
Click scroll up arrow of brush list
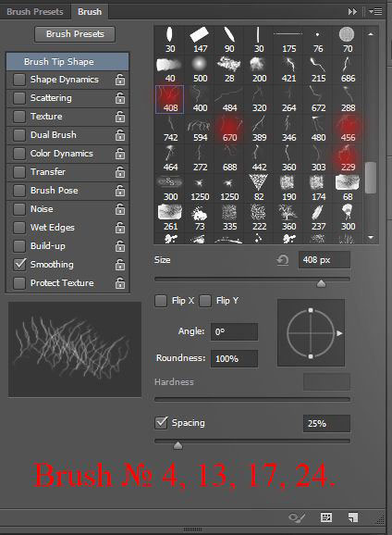click(x=371, y=34)
